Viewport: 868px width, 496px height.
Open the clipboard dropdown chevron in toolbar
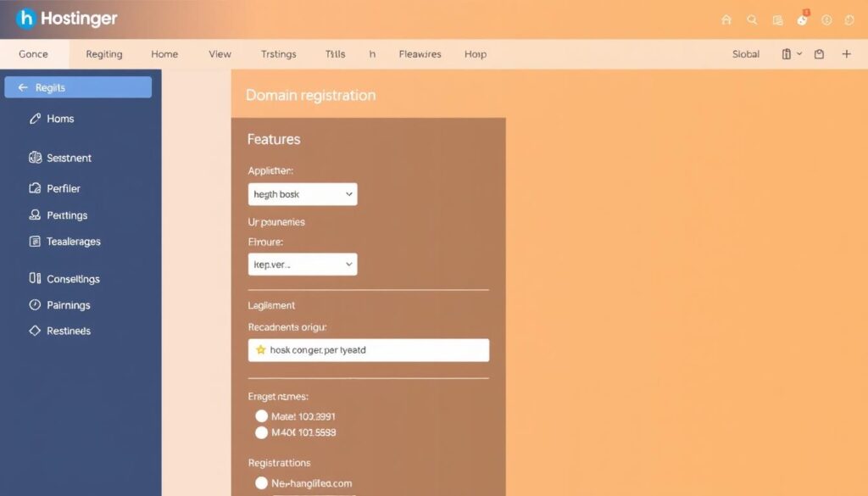pos(798,53)
